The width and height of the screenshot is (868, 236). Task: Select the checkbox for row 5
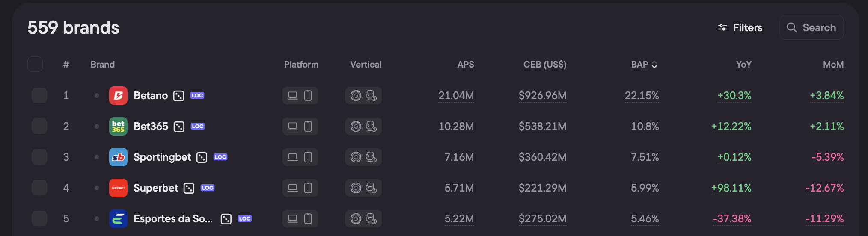[x=39, y=218]
